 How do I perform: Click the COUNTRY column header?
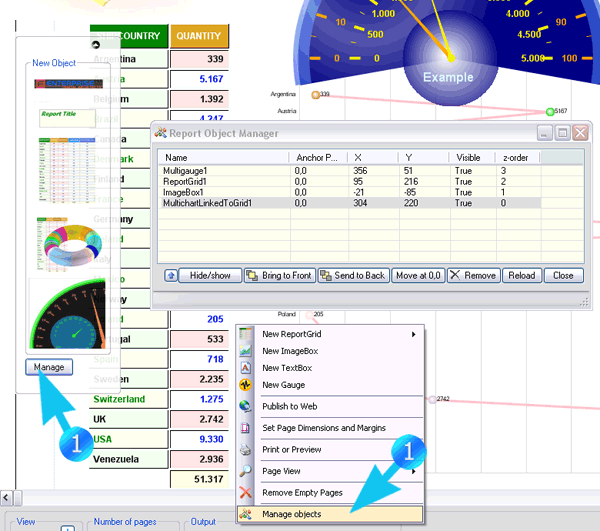129,36
